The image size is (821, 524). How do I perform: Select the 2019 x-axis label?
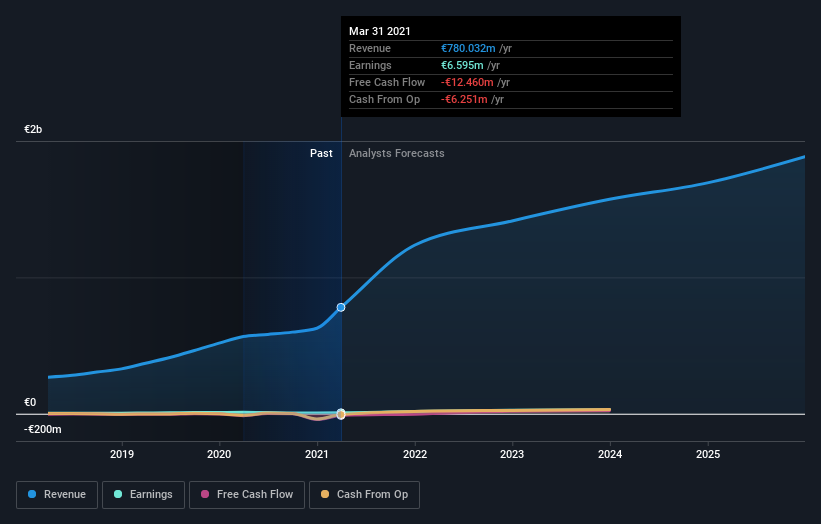click(122, 454)
